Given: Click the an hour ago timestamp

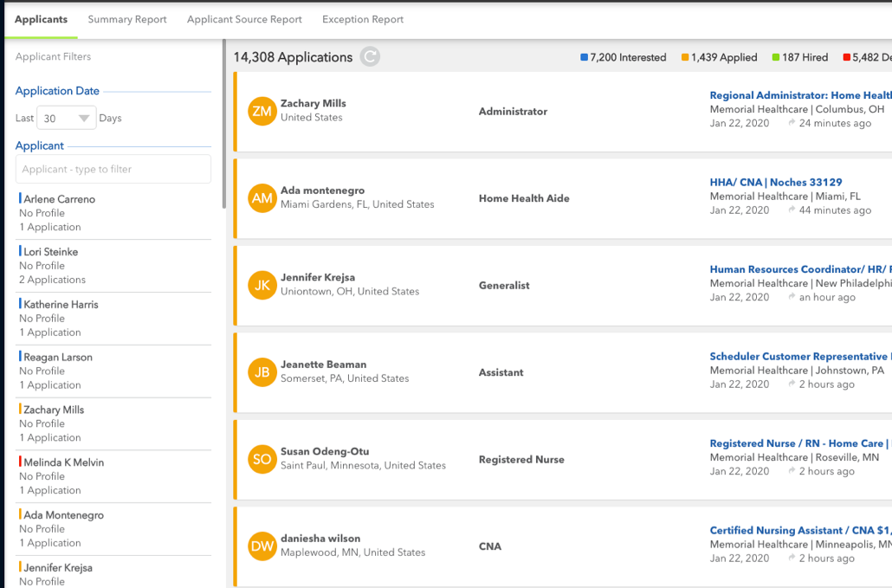Looking at the screenshot, I should pos(827,297).
